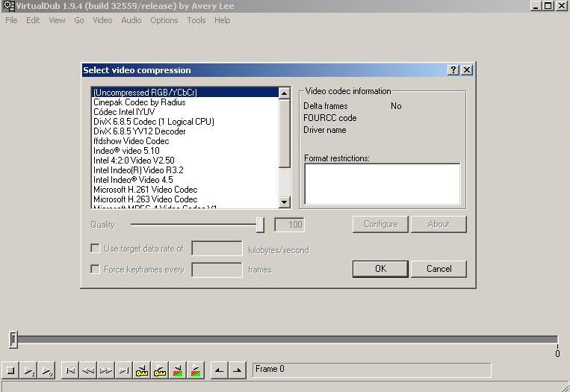Click the Stop playback button
570x392 pixels.
(11, 370)
